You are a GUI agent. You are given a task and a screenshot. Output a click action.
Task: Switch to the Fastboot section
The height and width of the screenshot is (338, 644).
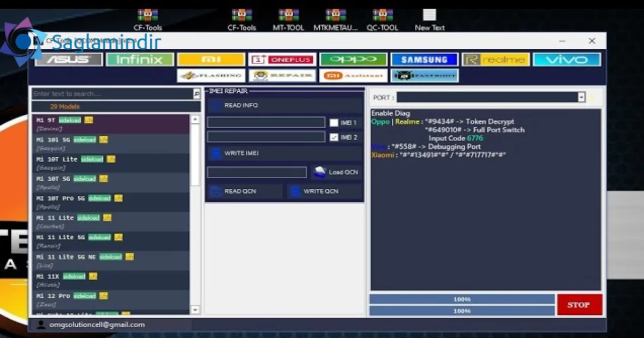425,76
